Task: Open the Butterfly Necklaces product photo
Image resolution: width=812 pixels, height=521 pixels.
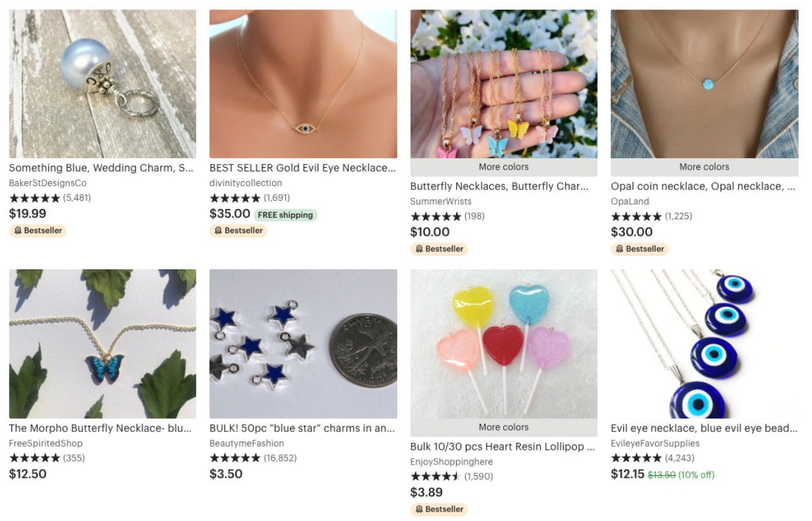Action: 504,84
